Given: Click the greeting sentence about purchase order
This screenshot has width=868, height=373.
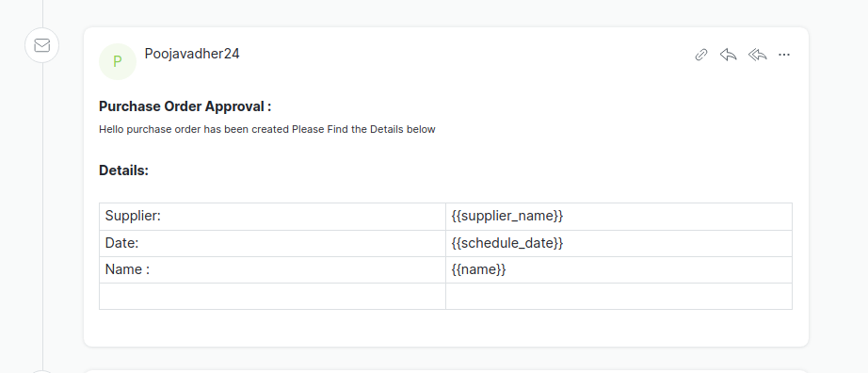Looking at the screenshot, I should click(x=267, y=129).
